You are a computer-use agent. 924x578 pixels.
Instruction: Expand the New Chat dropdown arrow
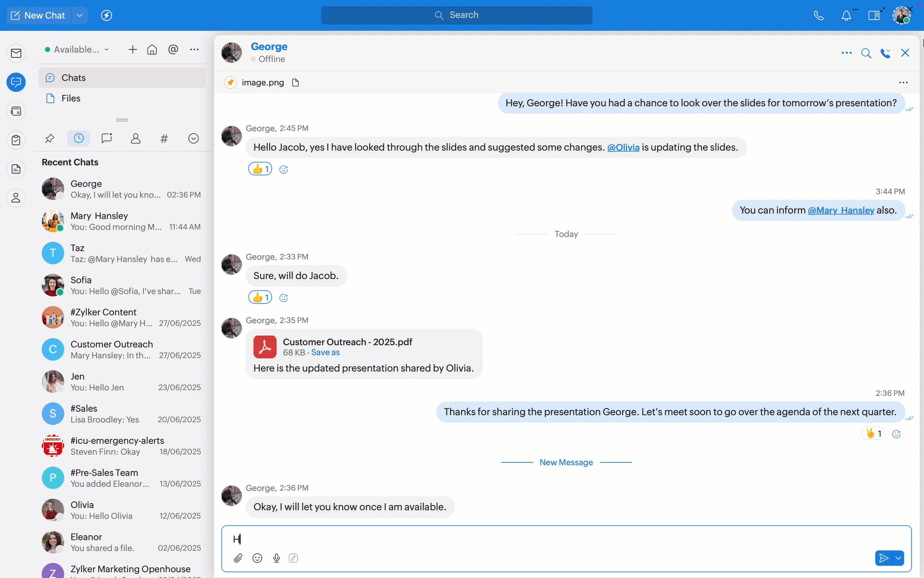pyautogui.click(x=79, y=15)
